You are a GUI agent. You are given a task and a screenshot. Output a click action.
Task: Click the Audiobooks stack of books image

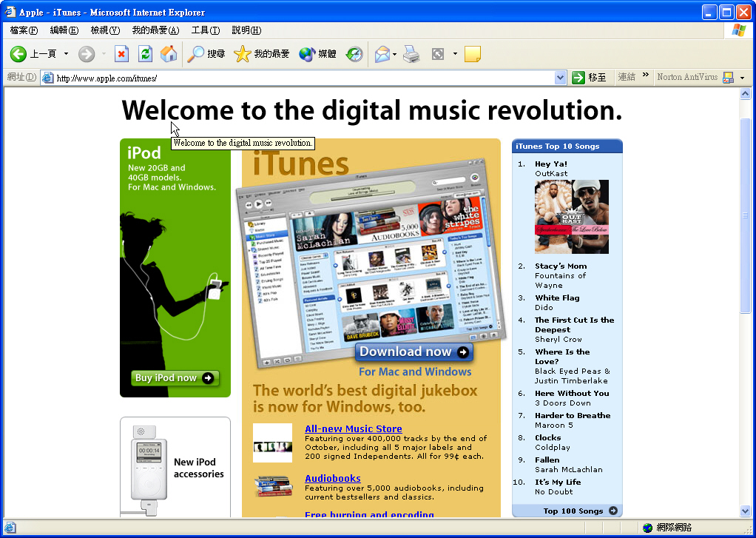click(x=274, y=486)
